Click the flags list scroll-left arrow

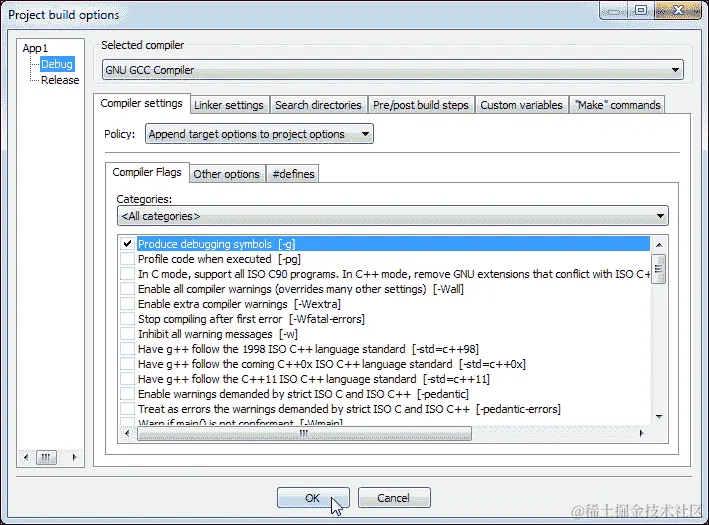127,433
